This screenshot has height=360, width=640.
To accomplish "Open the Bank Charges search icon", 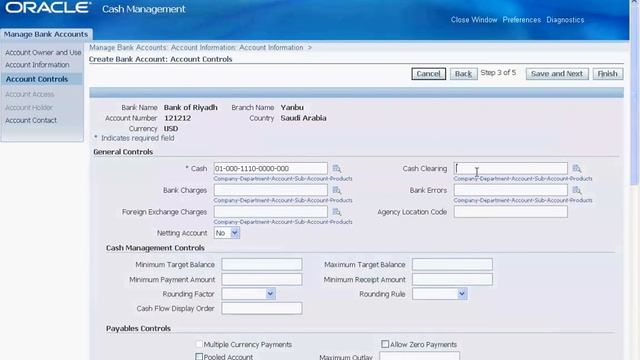I will coord(337,190).
